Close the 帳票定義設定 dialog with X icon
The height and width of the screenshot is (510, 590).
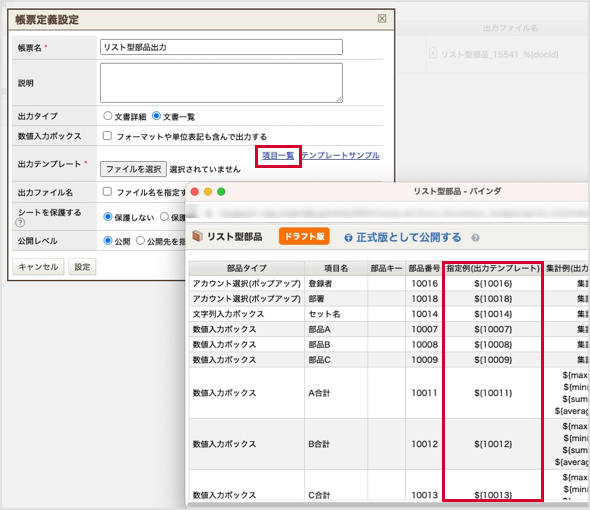(382, 18)
